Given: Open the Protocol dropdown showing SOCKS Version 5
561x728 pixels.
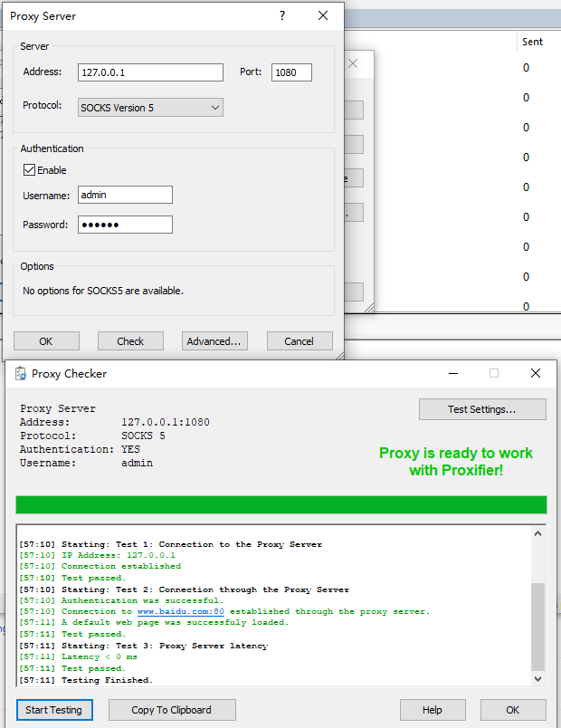Looking at the screenshot, I should (150, 108).
